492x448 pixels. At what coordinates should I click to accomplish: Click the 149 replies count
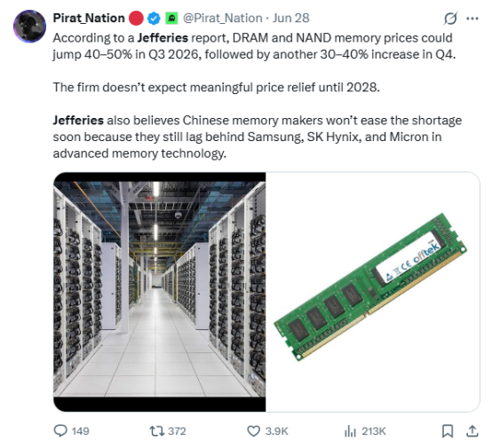[80, 431]
